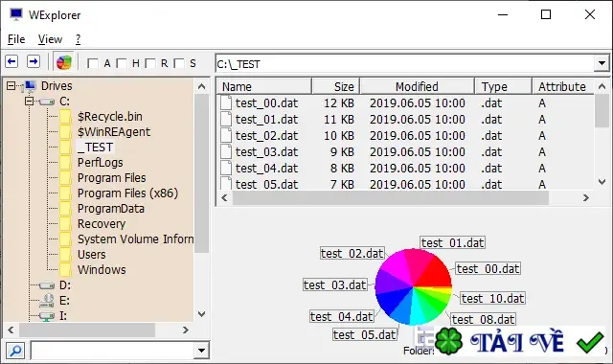Click file icon of test_01.dat
This screenshot has height=364, width=613.
[x=226, y=119]
